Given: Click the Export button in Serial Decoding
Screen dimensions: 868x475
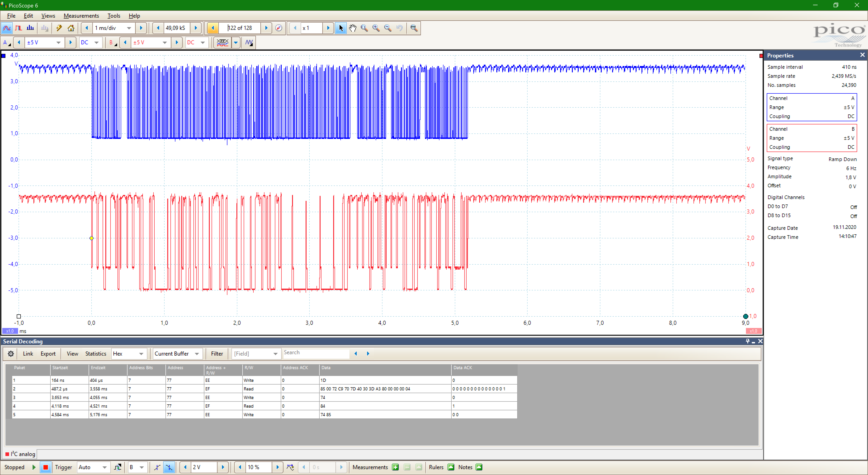Looking at the screenshot, I should (48, 354).
